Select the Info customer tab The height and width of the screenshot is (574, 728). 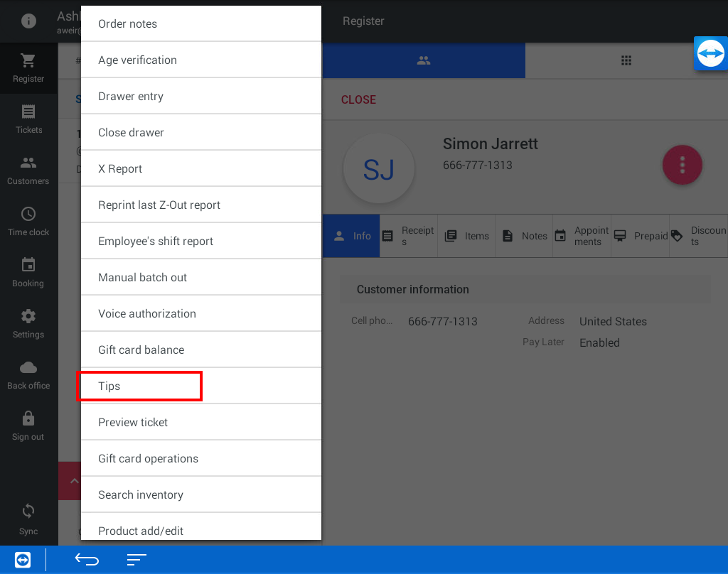pos(351,236)
